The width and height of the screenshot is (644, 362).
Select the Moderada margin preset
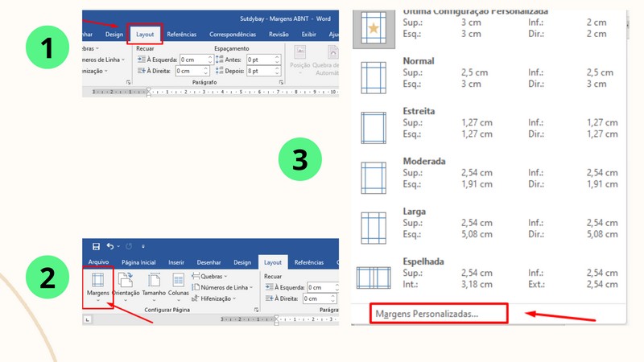coord(489,178)
